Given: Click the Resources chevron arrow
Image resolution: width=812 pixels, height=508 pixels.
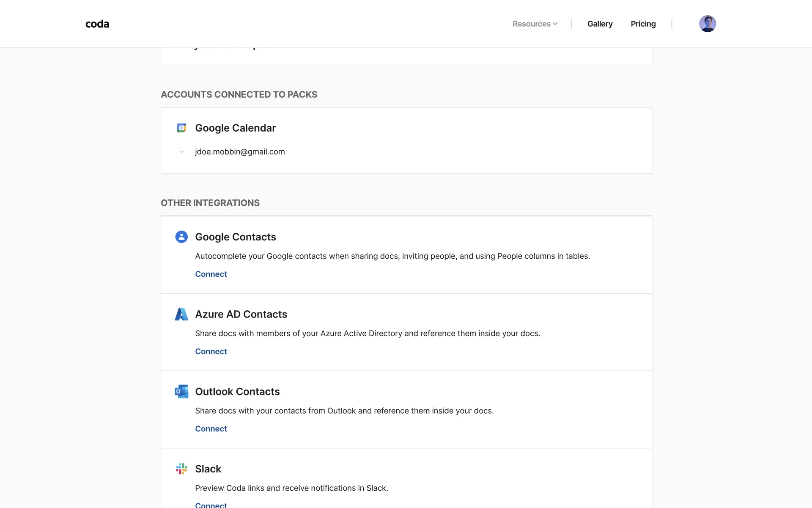Looking at the screenshot, I should click(555, 24).
